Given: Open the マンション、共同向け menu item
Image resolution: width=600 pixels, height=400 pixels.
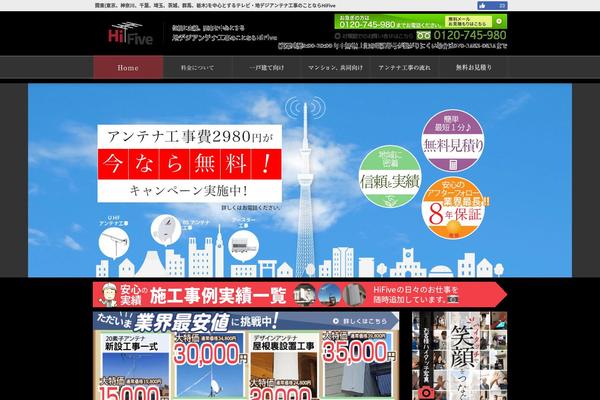Looking at the screenshot, I should point(335,68).
